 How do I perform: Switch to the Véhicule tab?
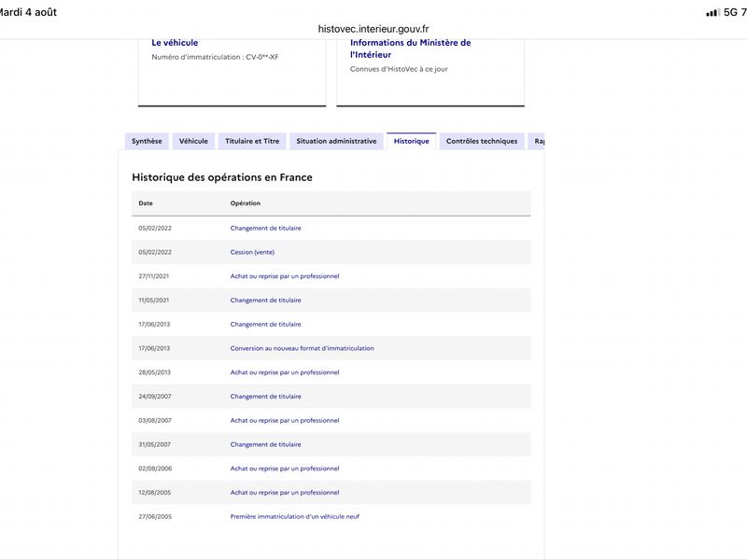pyautogui.click(x=193, y=141)
